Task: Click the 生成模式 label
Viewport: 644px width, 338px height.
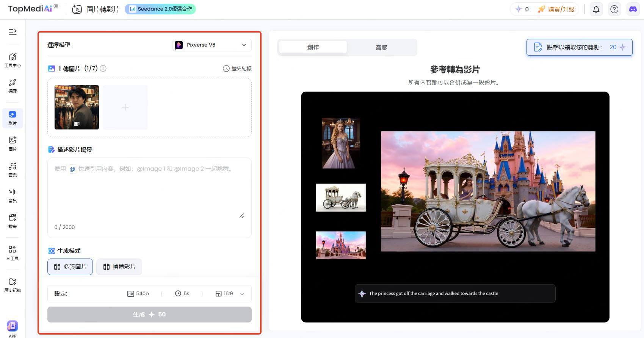Action: (x=69, y=251)
